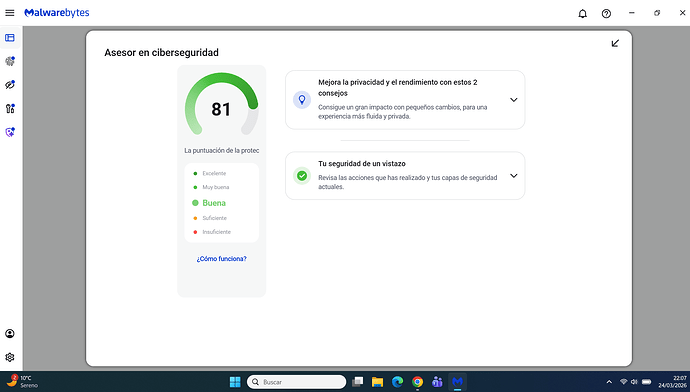690x392 pixels.
Task: Click the Suficiente rating label
Action: pos(214,218)
